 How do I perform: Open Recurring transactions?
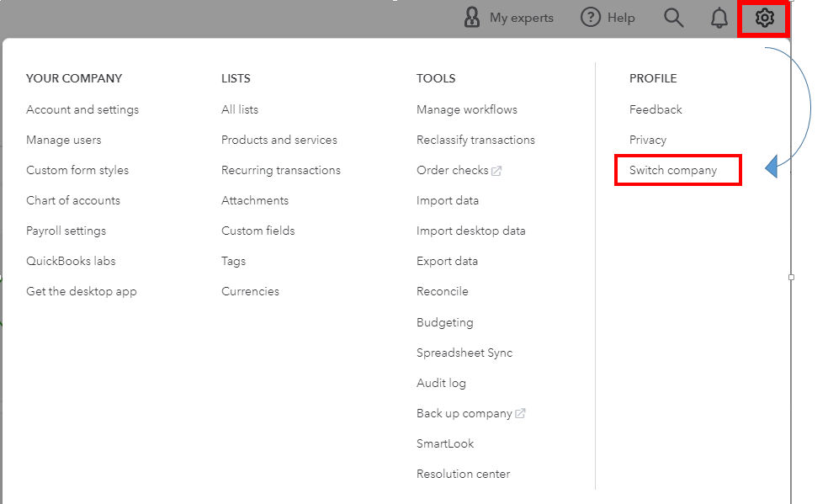(x=280, y=171)
